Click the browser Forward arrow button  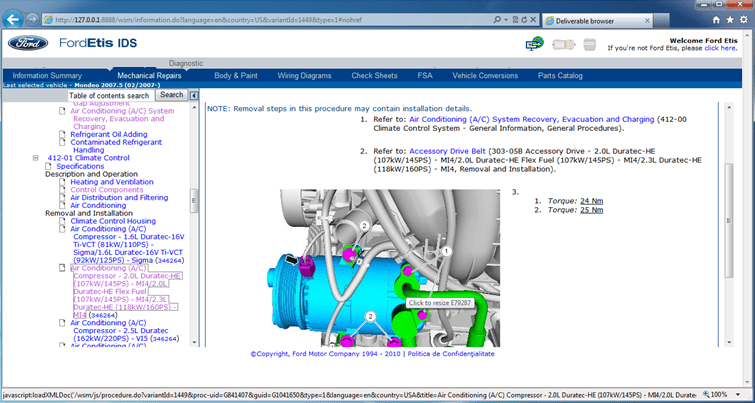(32, 20)
